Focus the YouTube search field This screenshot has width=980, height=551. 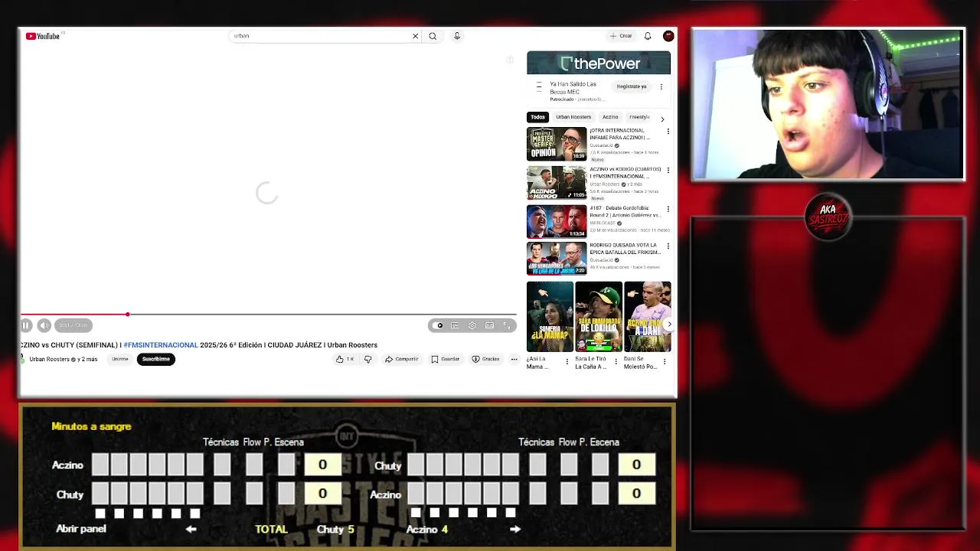click(x=322, y=36)
